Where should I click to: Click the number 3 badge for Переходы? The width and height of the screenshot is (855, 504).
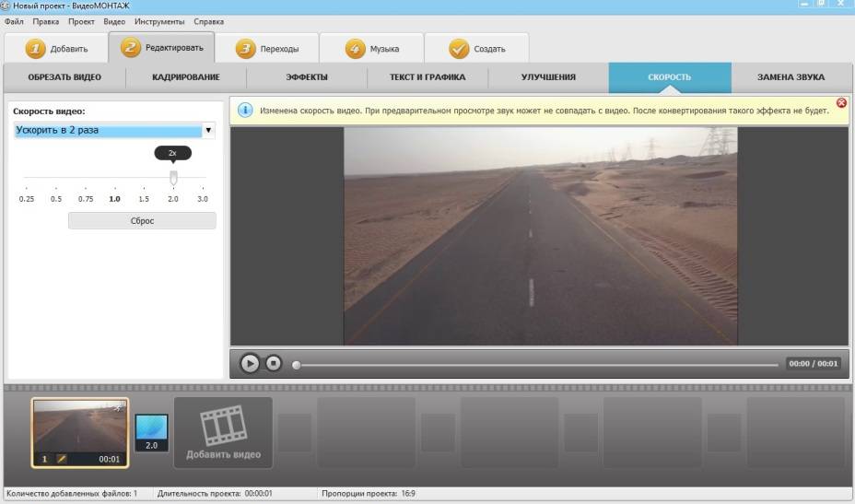coord(245,49)
